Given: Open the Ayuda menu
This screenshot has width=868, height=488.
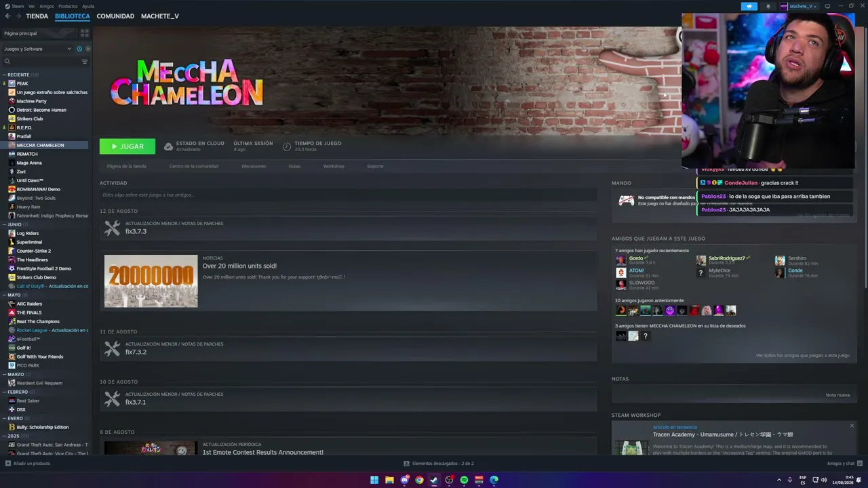Looking at the screenshot, I should coord(88,6).
